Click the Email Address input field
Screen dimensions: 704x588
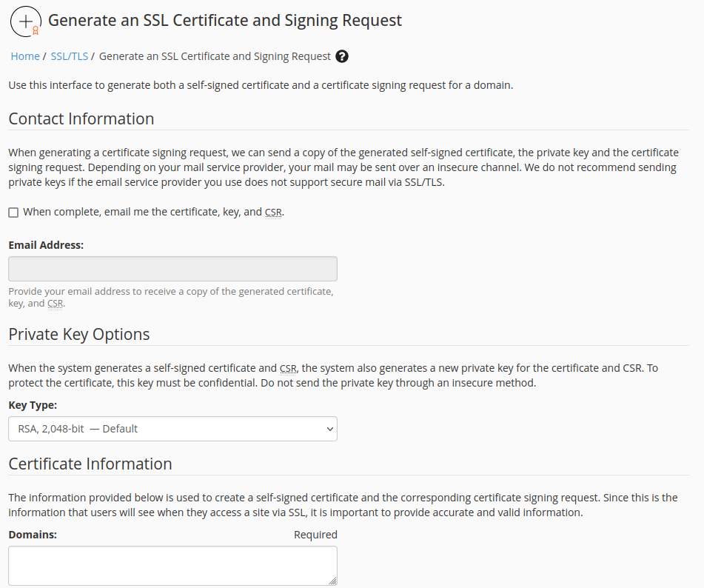click(172, 269)
